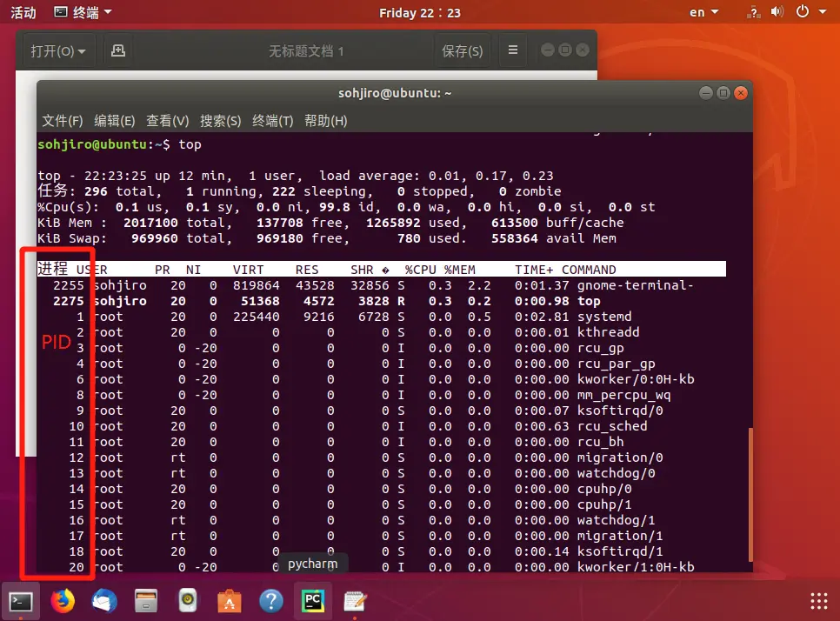Minimize the terminal window
The height and width of the screenshot is (621, 840).
point(706,93)
